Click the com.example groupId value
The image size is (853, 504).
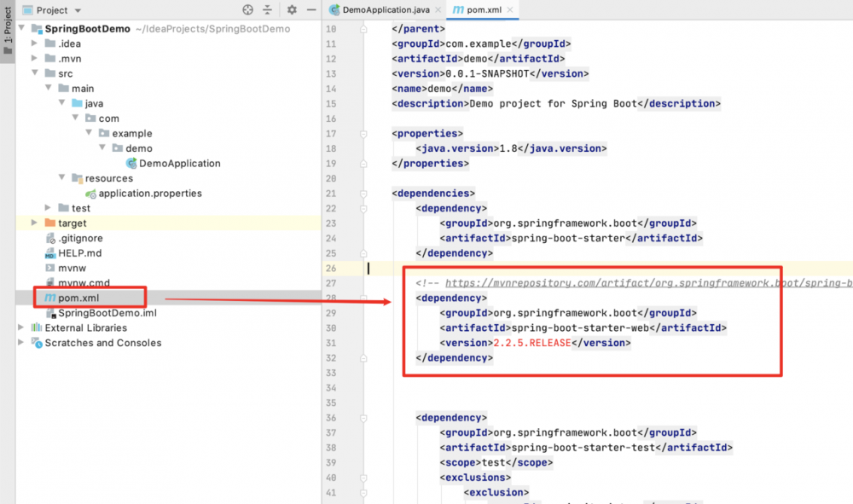coord(479,43)
